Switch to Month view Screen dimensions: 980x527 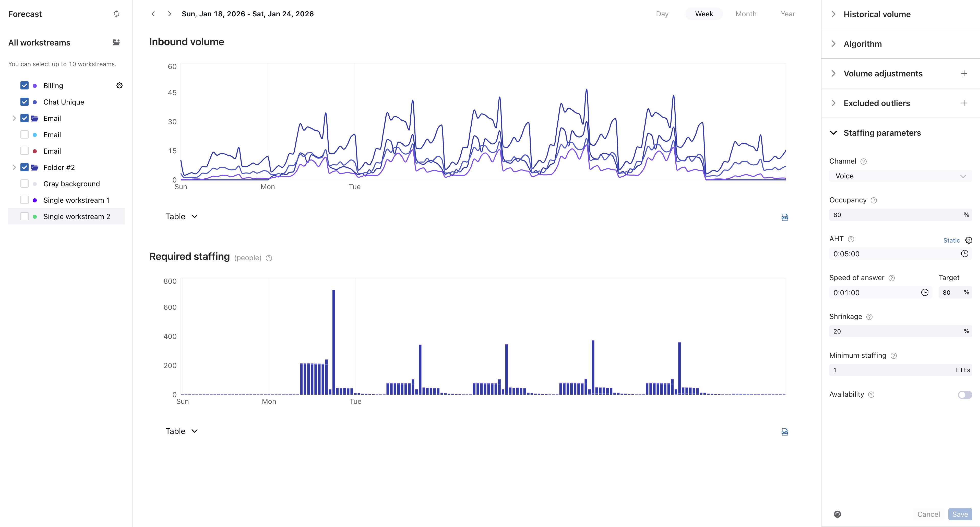pos(746,14)
